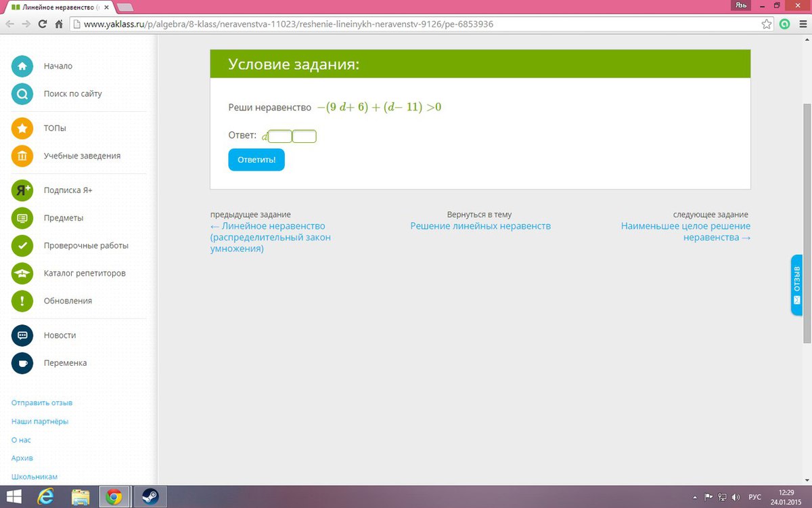Go to Решение линейных неравенств topic link
Viewport: 812px width, 508px height.
[x=480, y=226]
